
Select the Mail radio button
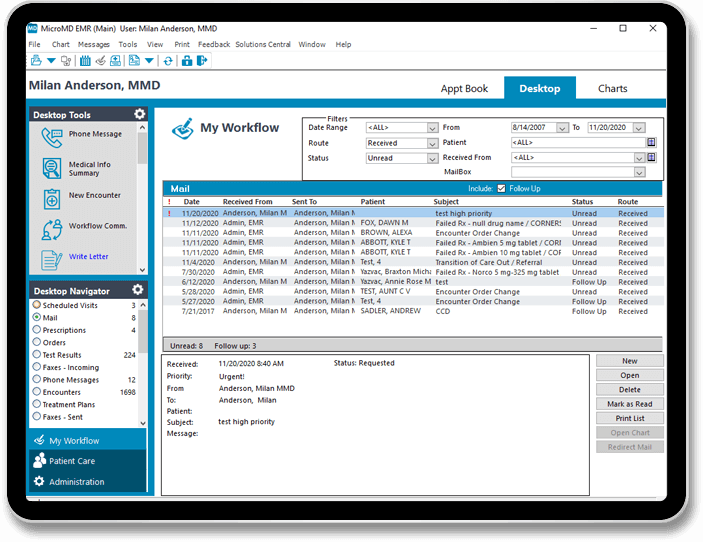click(x=37, y=317)
